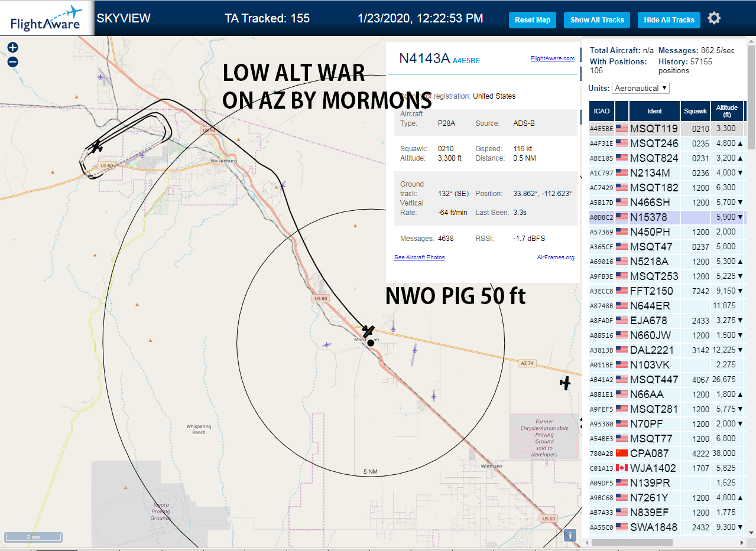The height and width of the screenshot is (551, 756).
Task: Click the A4E5BE ICAO code in header
Action: (466, 60)
